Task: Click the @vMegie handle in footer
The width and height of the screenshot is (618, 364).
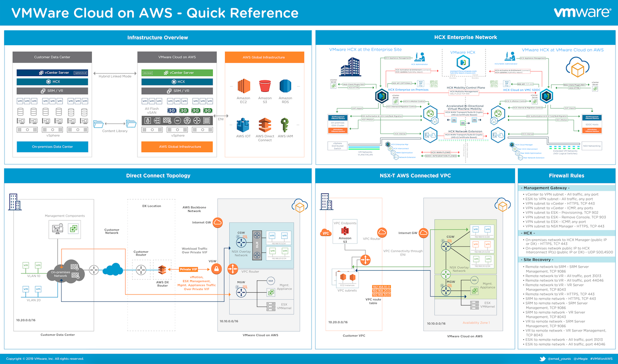Action: (581, 359)
